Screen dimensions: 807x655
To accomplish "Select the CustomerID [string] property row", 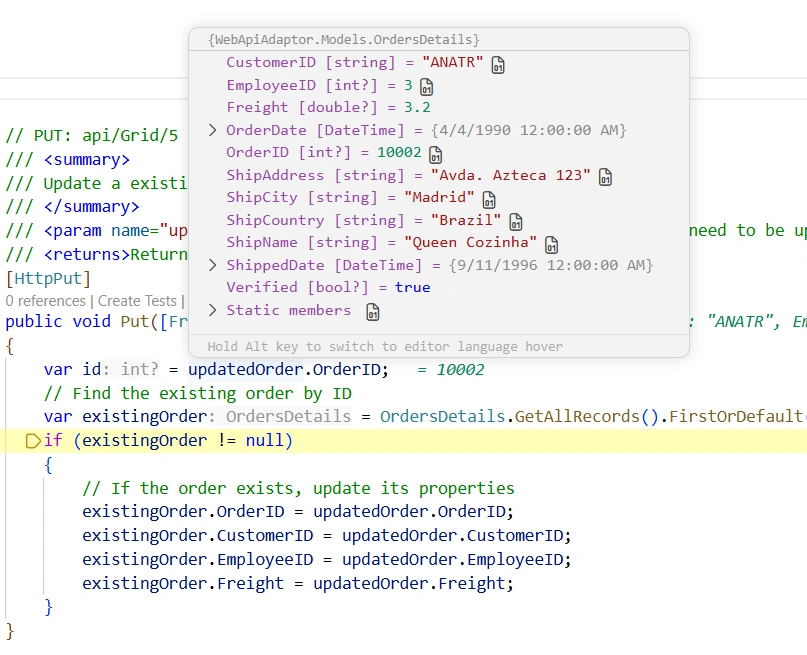I will pos(355,62).
